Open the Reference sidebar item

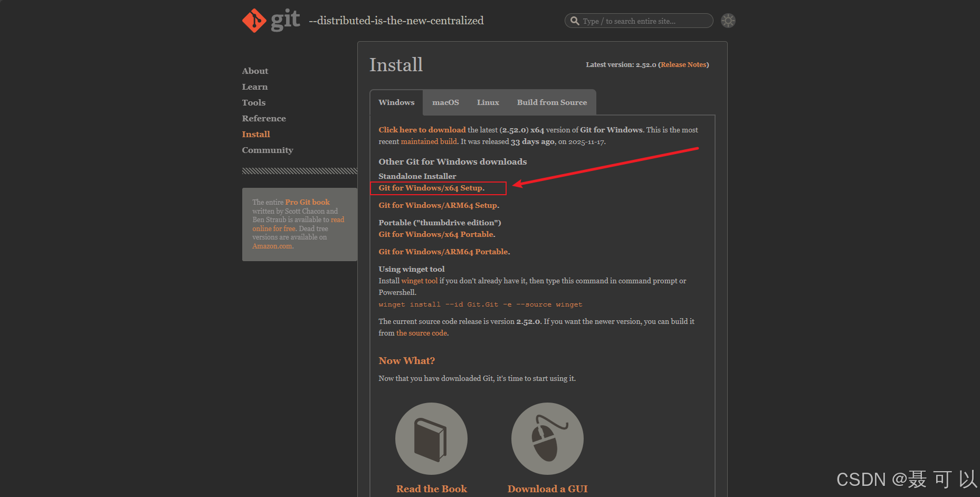coord(264,118)
